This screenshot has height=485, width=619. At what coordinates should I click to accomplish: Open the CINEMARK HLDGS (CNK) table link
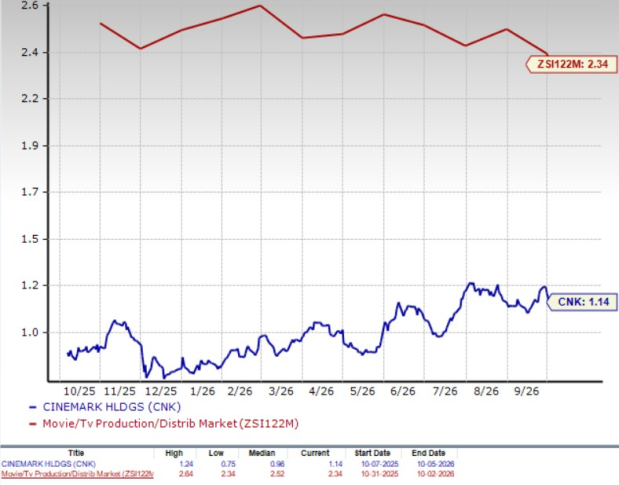[48, 464]
